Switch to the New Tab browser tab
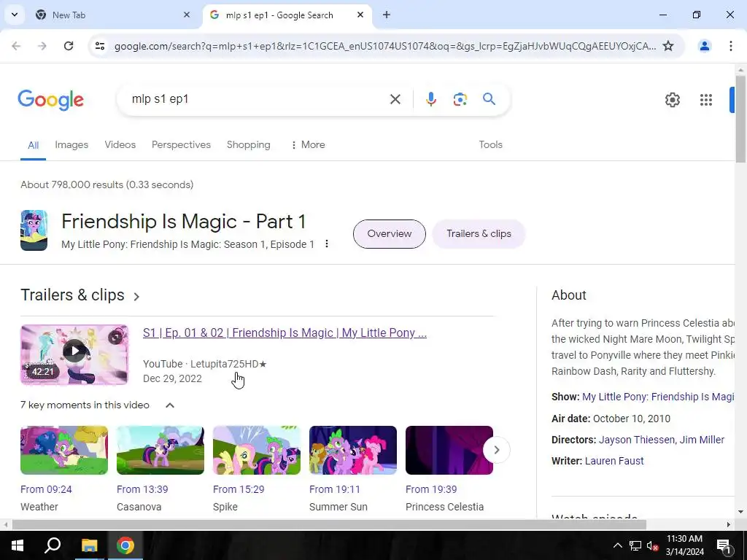 [x=112, y=15]
